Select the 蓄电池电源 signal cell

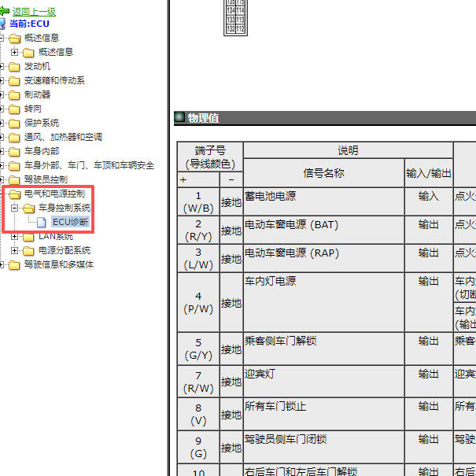[323, 201]
